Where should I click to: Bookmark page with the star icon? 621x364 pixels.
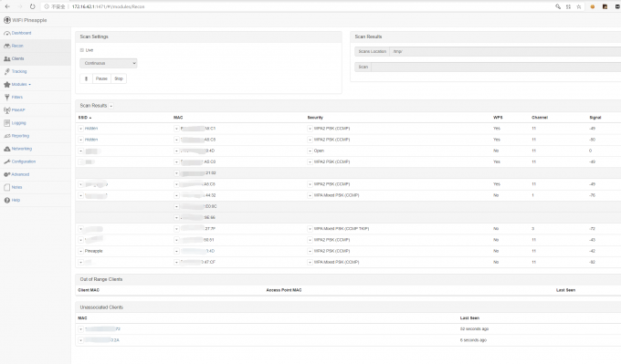(579, 6)
